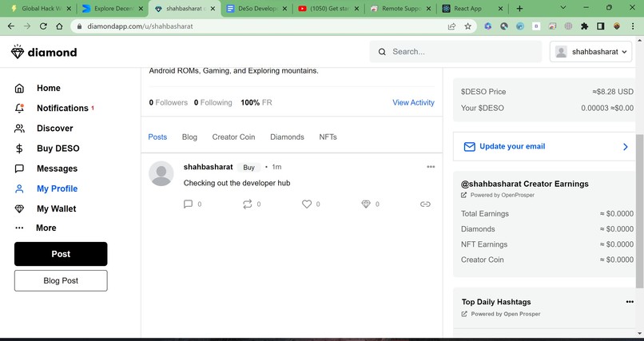Image resolution: width=644 pixels, height=341 pixels.
Task: Switch to the Creator Coin tab
Action: [x=233, y=137]
